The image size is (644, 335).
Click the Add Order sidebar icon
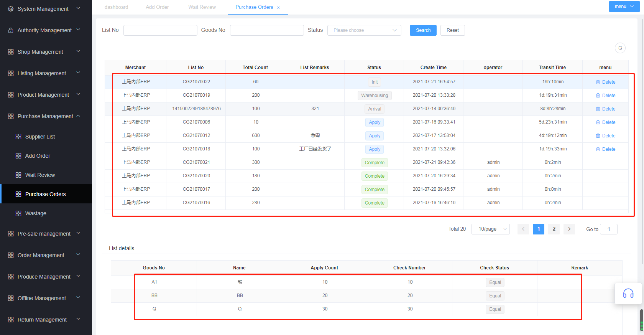(18, 156)
